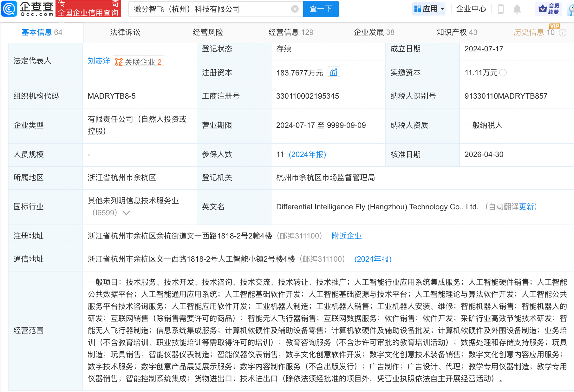This screenshot has width=574, height=392.
Task: Click the member renewal crown icon
Action: pyautogui.click(x=543, y=9)
